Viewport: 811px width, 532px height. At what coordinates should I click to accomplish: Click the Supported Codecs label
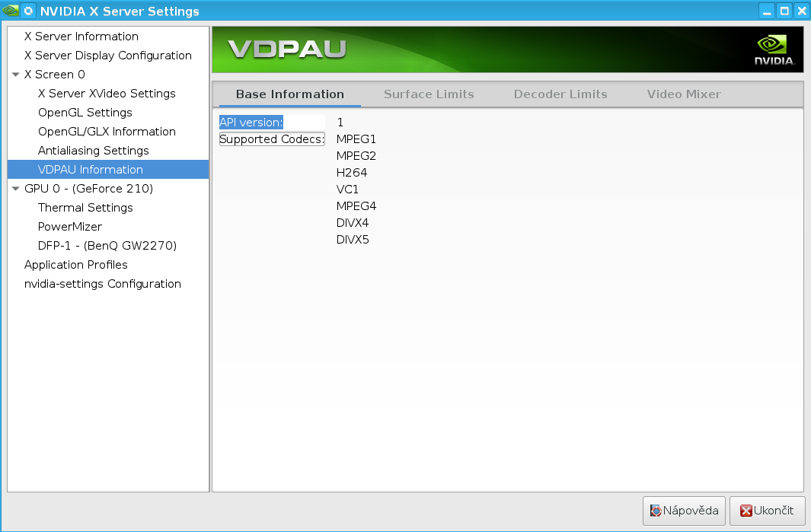pos(272,139)
